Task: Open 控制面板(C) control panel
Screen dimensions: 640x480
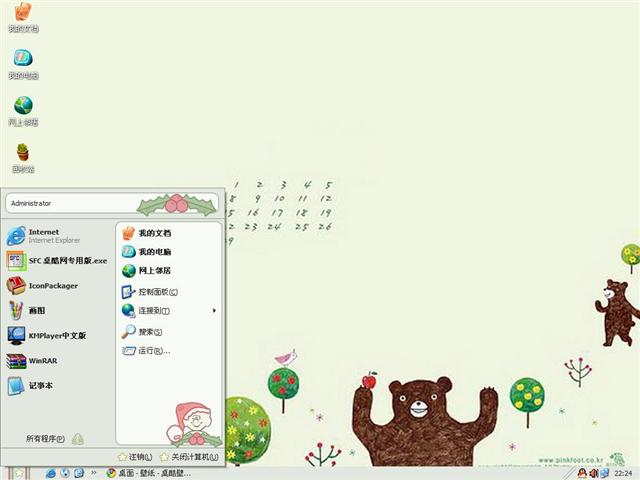Action: [169, 292]
